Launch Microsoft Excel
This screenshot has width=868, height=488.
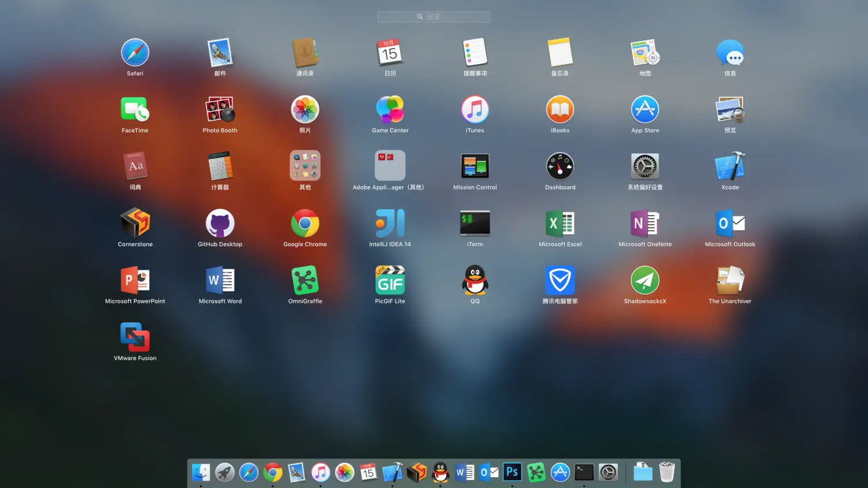[x=560, y=223]
